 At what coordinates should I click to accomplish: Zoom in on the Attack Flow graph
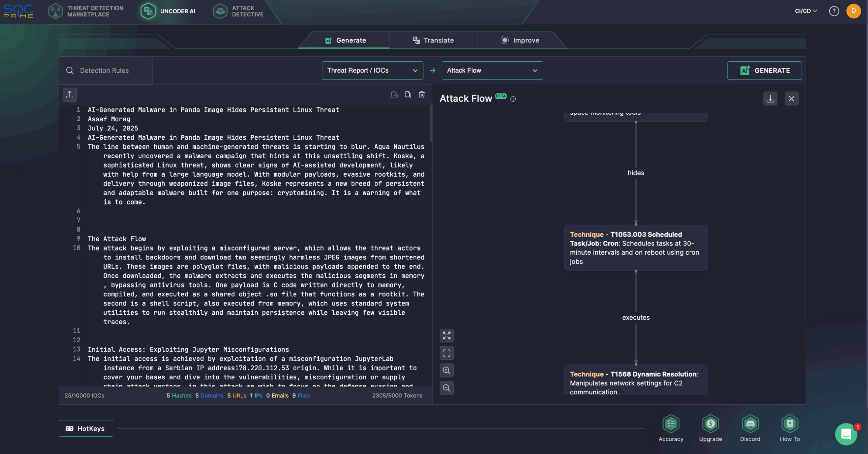(x=447, y=370)
